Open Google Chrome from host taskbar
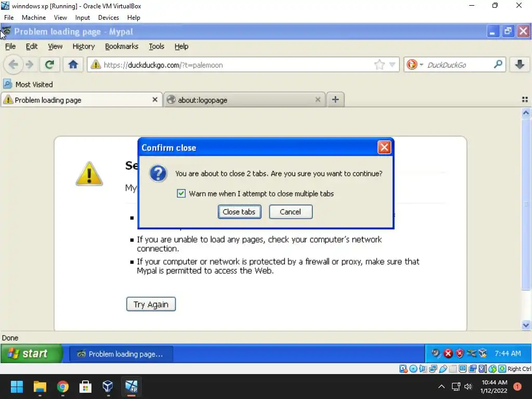Viewport: 532px width, 399px height. 63,387
